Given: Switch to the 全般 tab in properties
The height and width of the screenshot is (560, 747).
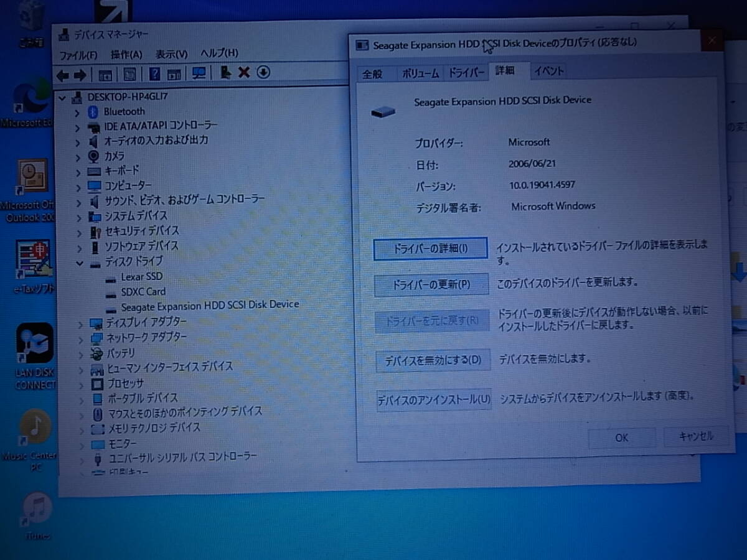Looking at the screenshot, I should (373, 74).
